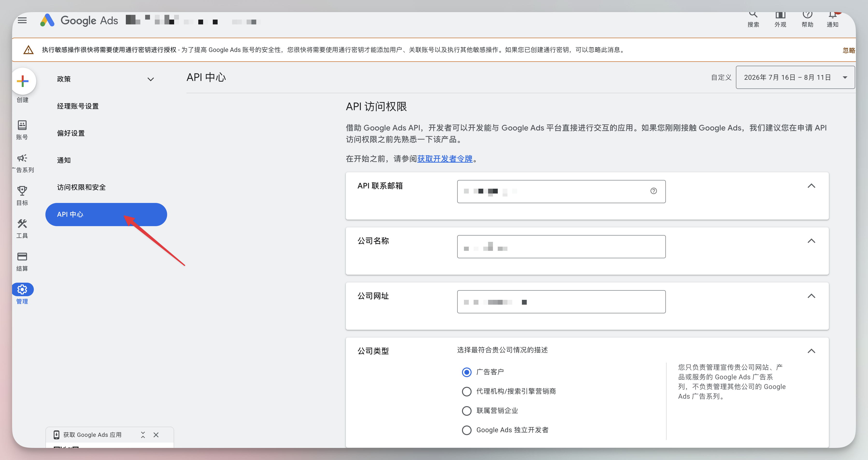Open the 搜索 search tool
The image size is (868, 460).
[x=753, y=20]
